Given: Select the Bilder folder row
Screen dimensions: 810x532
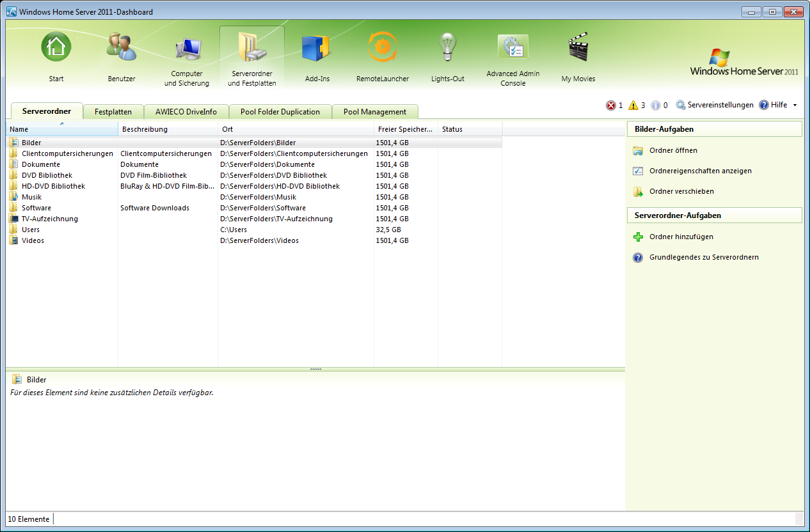Looking at the screenshot, I should 254,143.
